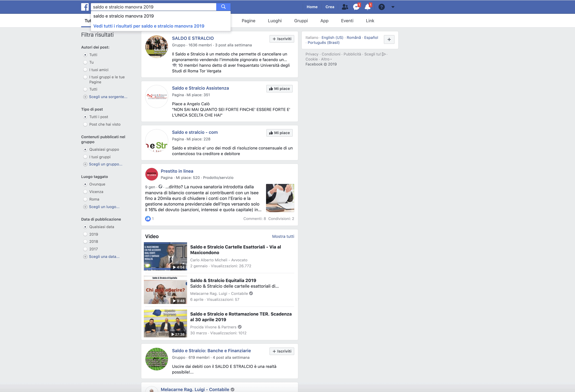The width and height of the screenshot is (575, 392).
Task: Expand 'Scegli una sorgente...' chooser
Action: coord(108,97)
